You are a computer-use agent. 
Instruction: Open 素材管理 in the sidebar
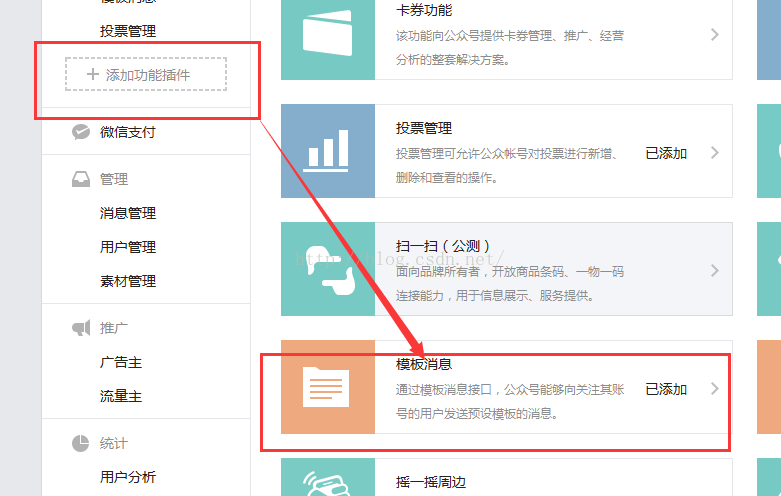tap(128, 281)
